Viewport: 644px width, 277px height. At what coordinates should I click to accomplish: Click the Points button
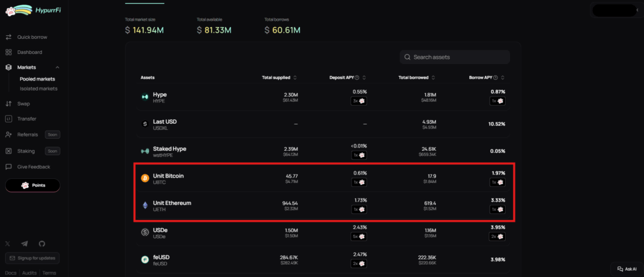33,185
